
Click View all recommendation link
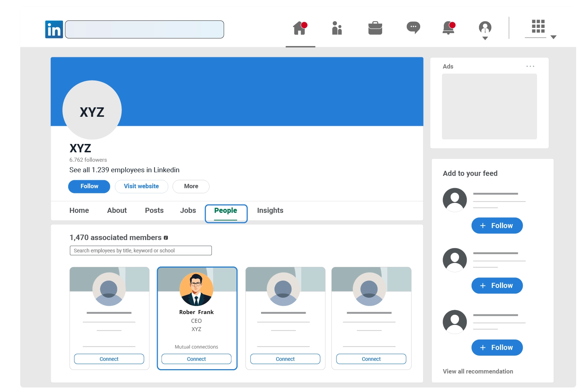pyautogui.click(x=478, y=371)
